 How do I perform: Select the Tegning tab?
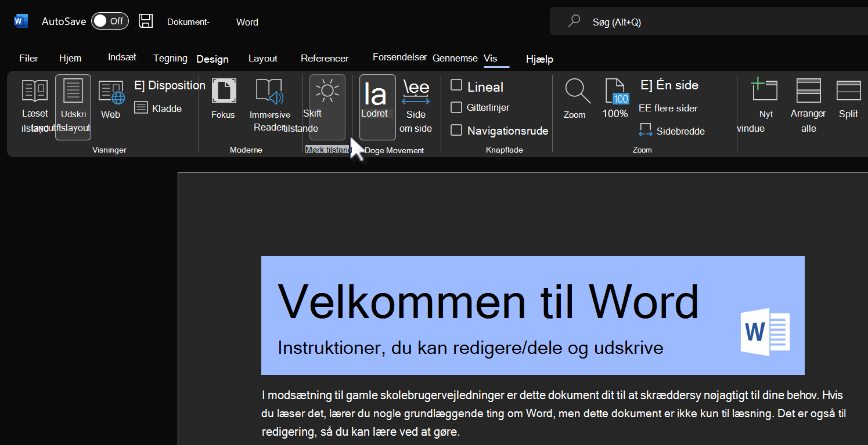coord(170,58)
